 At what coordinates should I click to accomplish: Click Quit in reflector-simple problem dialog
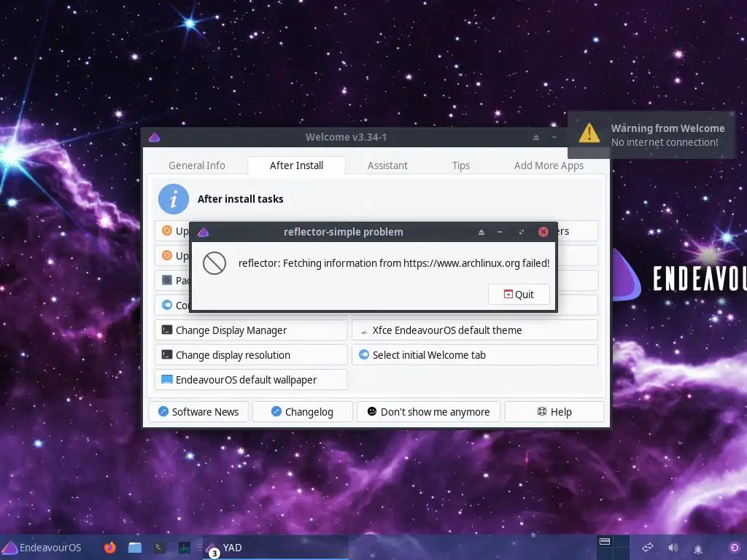(x=519, y=295)
